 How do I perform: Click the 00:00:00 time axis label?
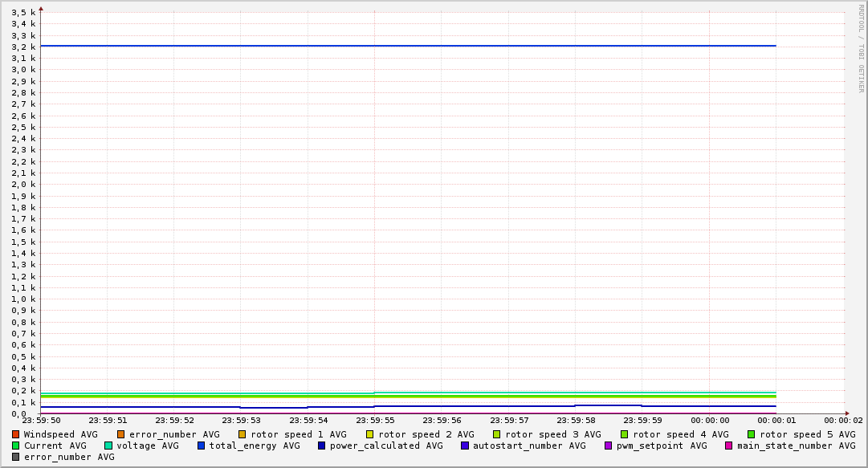tap(710, 421)
